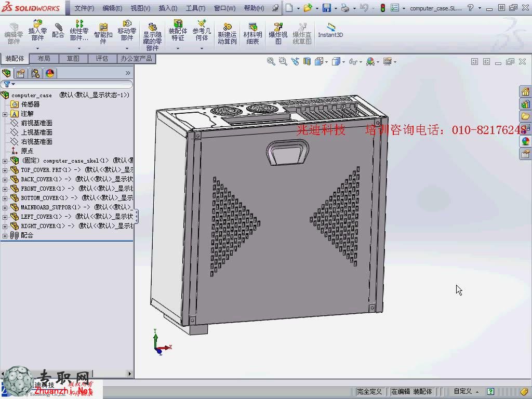Toggle Instant3D mode
Viewport: 532px width, 399px height.
point(330,31)
